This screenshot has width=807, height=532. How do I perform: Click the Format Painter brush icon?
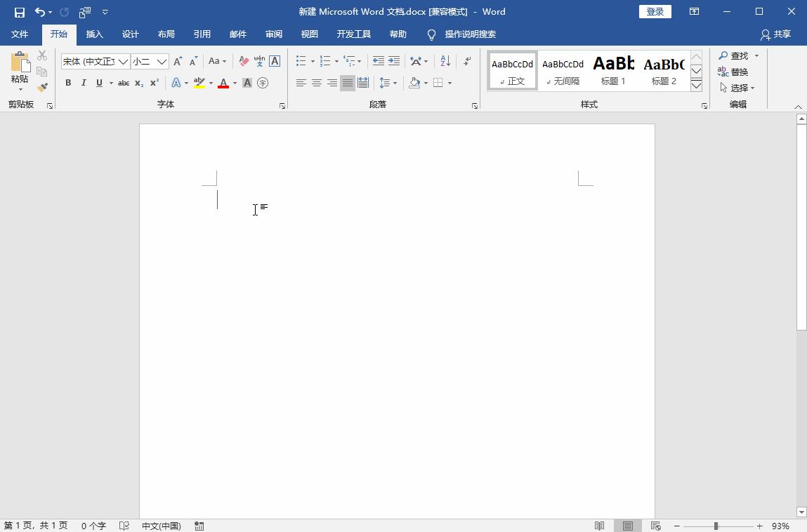[42, 88]
